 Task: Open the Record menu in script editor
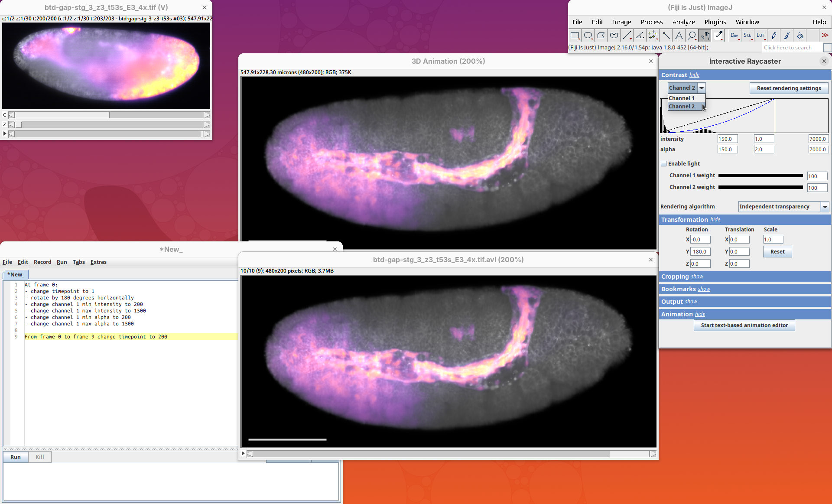click(x=42, y=262)
